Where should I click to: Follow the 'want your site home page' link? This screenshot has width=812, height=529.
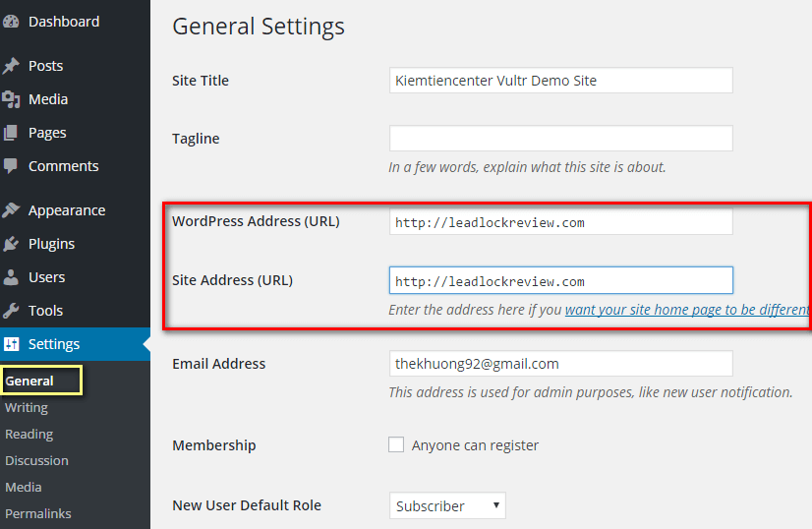(687, 310)
